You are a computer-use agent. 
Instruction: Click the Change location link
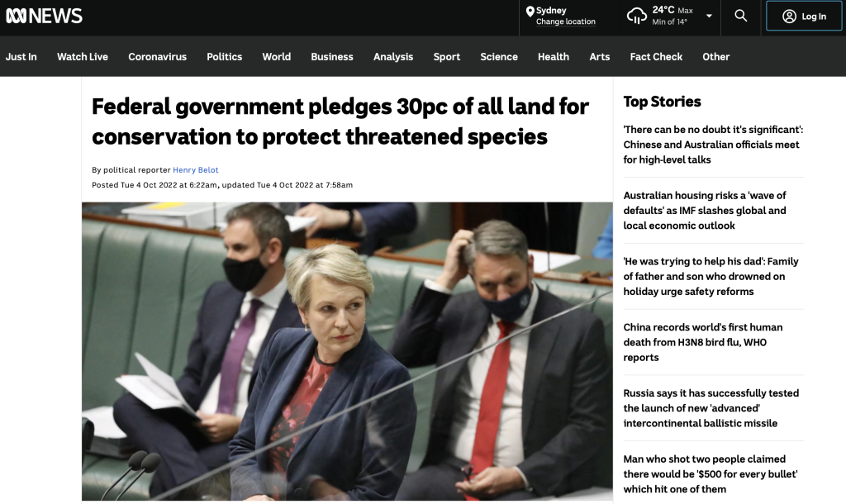click(565, 21)
